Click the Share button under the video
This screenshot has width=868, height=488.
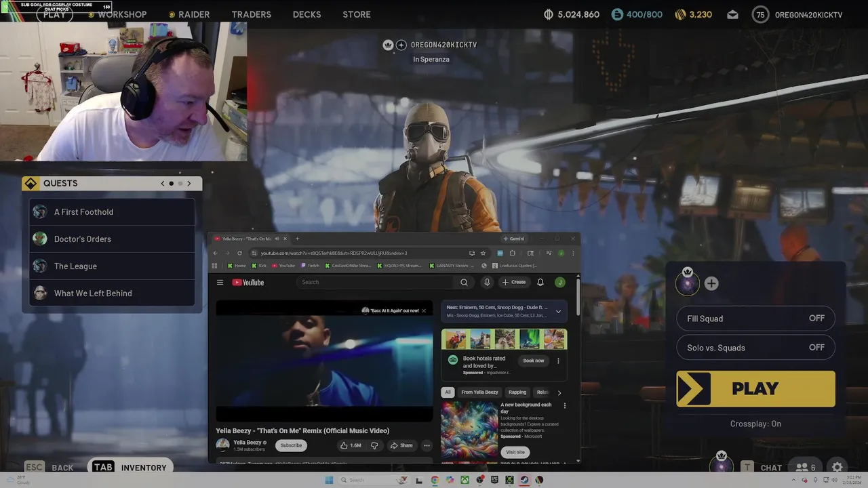coord(401,445)
